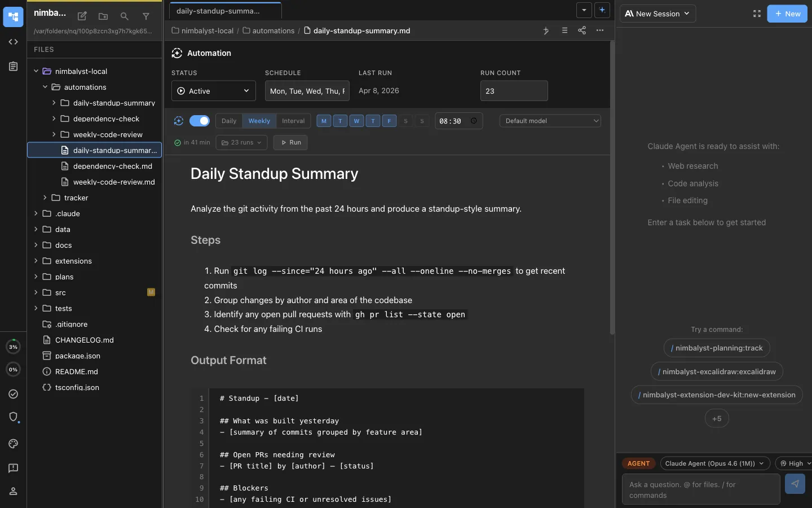The height and width of the screenshot is (508, 812).
Task: Open the theme palette icon in sidebar
Action: (x=13, y=444)
